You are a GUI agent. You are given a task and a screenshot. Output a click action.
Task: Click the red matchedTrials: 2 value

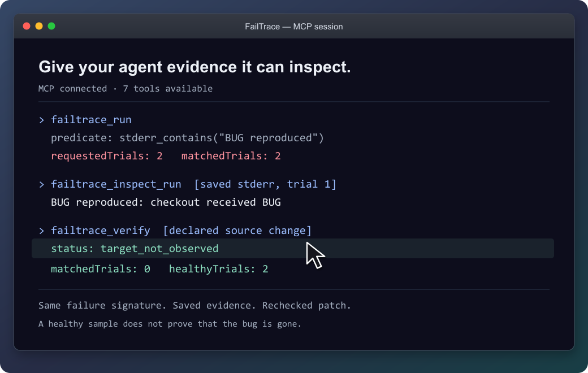231,156
